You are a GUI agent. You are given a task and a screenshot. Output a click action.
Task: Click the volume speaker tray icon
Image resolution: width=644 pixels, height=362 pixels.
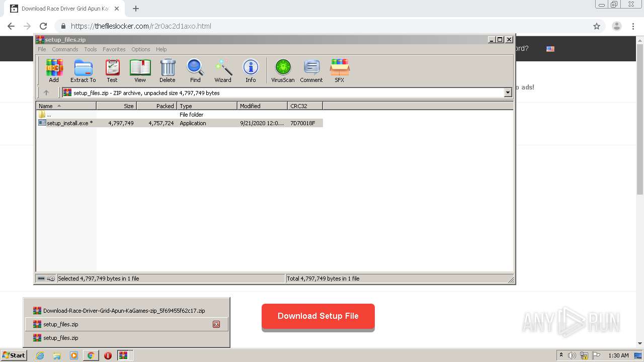[x=572, y=355]
